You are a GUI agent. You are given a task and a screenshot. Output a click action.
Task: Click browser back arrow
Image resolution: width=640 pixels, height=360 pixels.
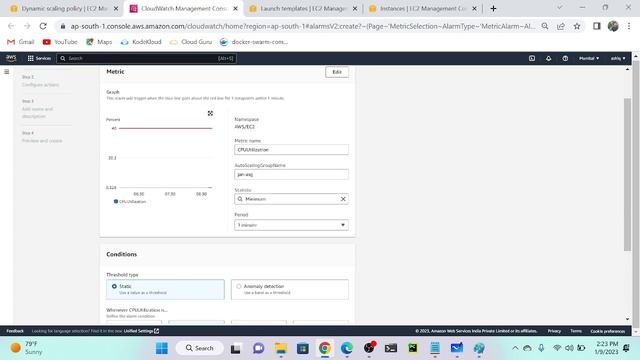(x=11, y=26)
